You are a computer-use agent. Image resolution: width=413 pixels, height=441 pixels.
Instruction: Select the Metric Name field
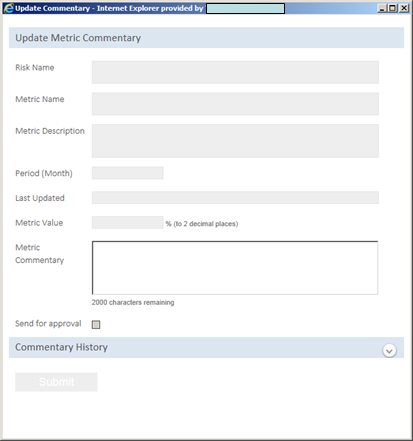click(235, 104)
